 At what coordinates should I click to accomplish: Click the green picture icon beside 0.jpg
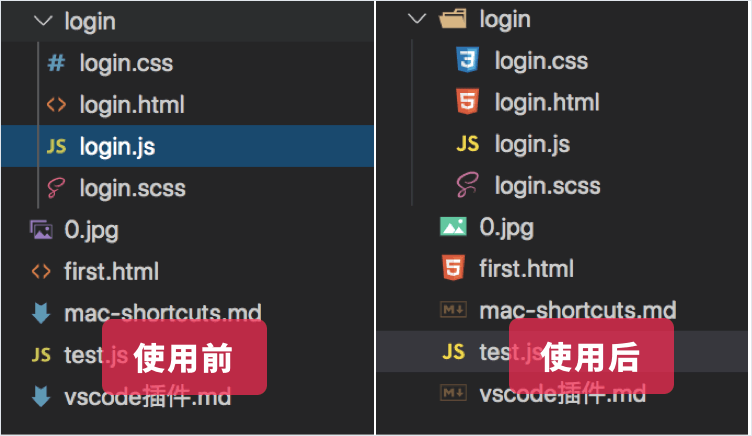(x=453, y=227)
